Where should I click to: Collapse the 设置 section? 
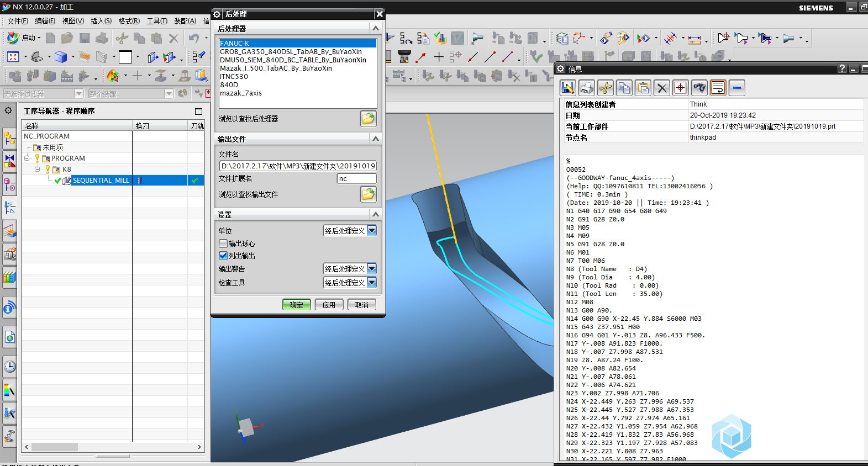click(x=376, y=214)
